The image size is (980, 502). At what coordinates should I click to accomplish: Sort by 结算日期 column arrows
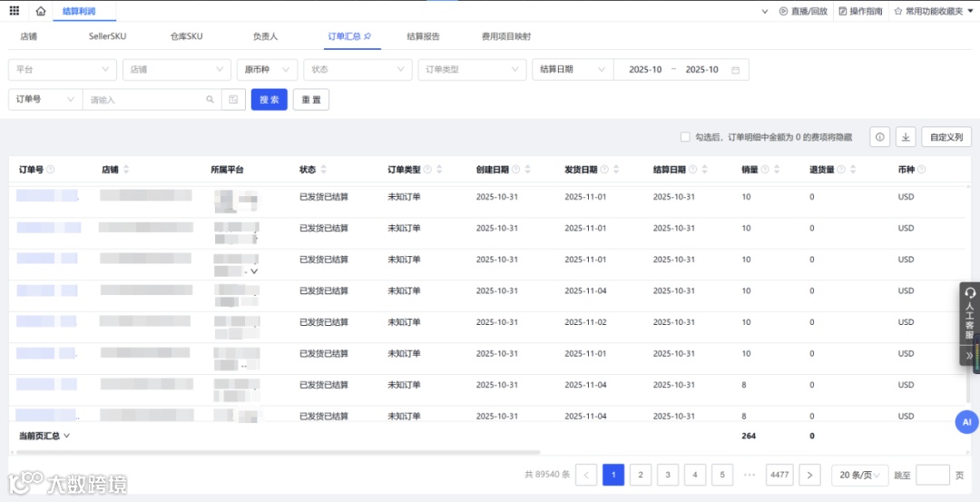(x=705, y=170)
